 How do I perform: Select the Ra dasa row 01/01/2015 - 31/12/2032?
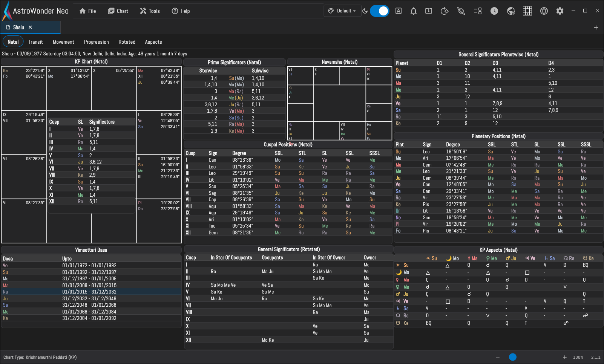91,292
